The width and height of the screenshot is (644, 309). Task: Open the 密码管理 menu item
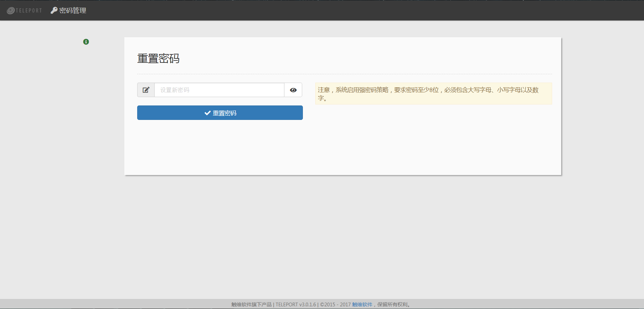click(68, 10)
